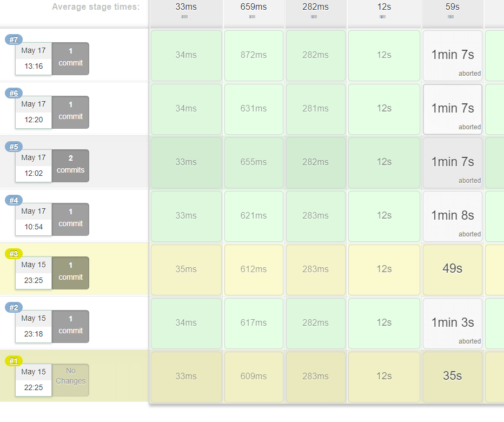Select the May 17 13:16 date box
504x422 pixels.
(x=34, y=58)
